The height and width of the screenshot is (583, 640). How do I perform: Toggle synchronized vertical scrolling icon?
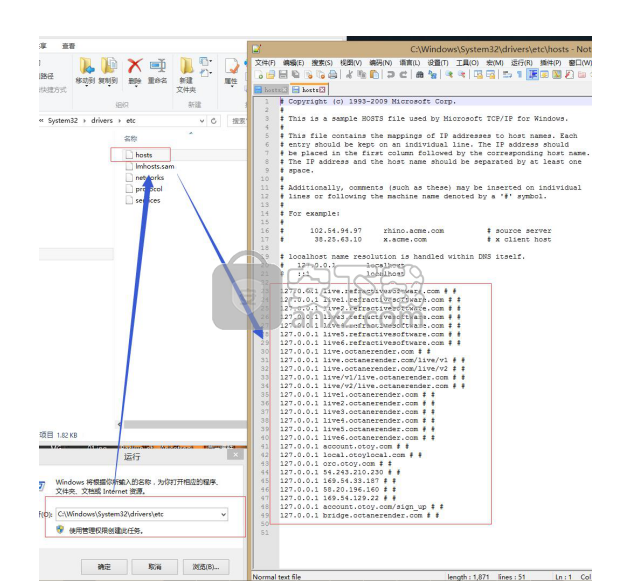click(x=478, y=74)
